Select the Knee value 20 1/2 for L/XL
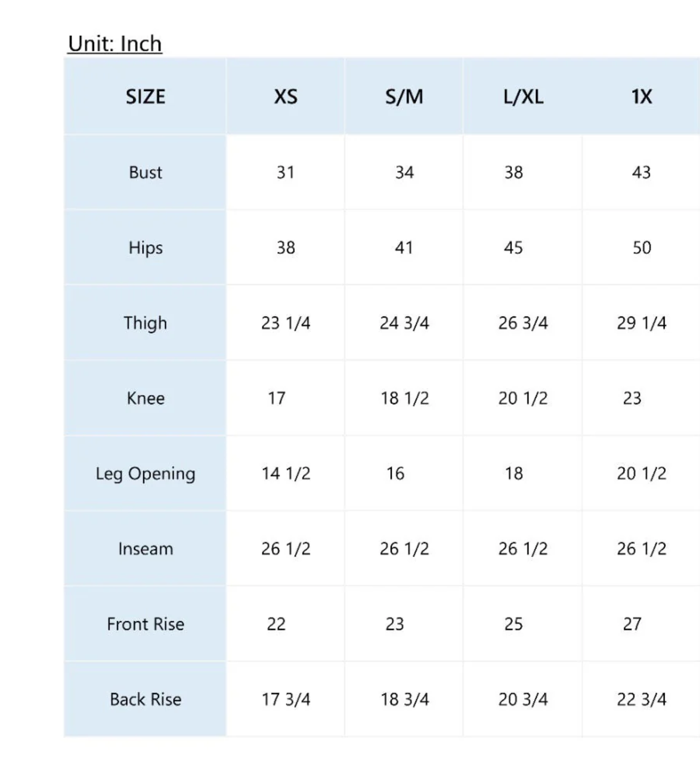 coord(523,398)
